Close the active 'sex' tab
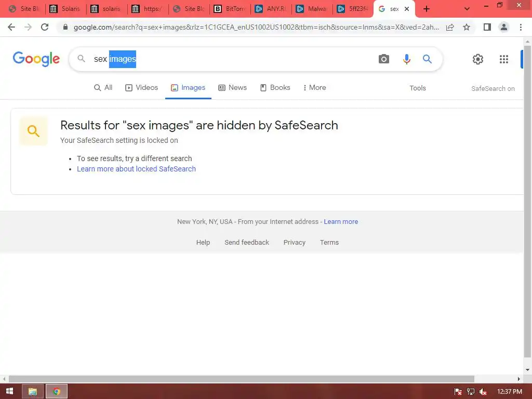 [x=407, y=9]
